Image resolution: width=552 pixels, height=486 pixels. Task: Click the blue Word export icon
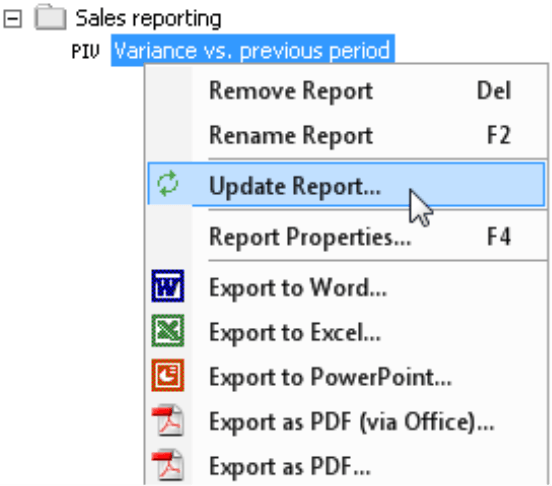click(x=168, y=286)
